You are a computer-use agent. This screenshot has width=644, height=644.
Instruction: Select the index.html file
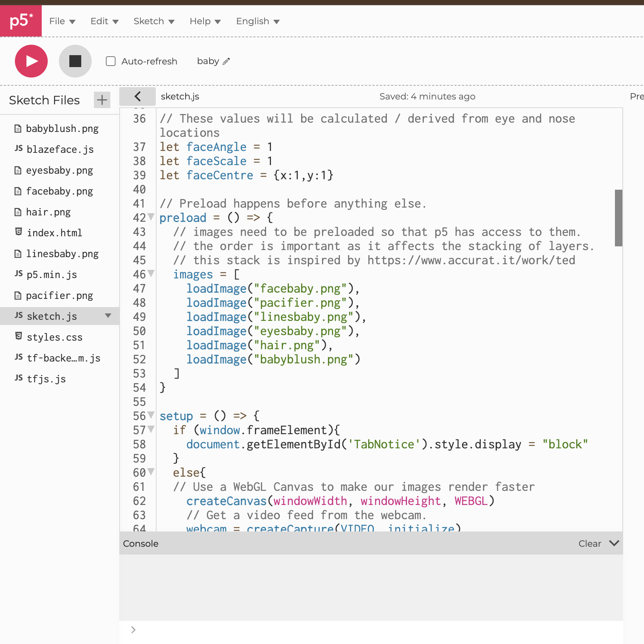[54, 233]
